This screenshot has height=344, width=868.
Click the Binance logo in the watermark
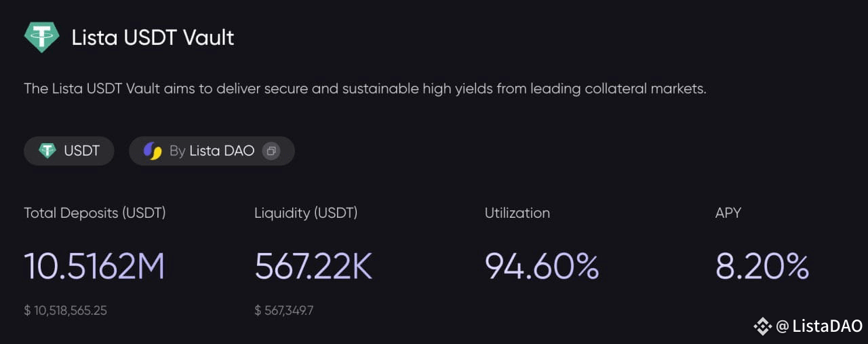(x=762, y=326)
